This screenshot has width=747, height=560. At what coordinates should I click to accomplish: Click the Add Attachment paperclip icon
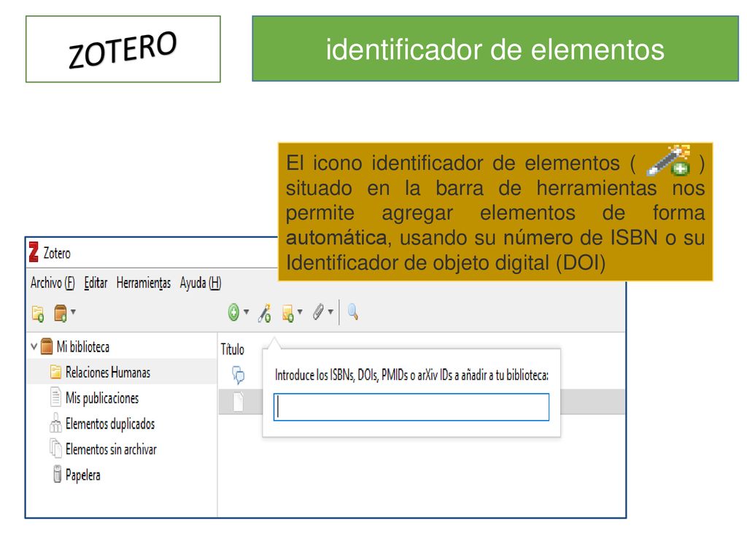pos(318,312)
